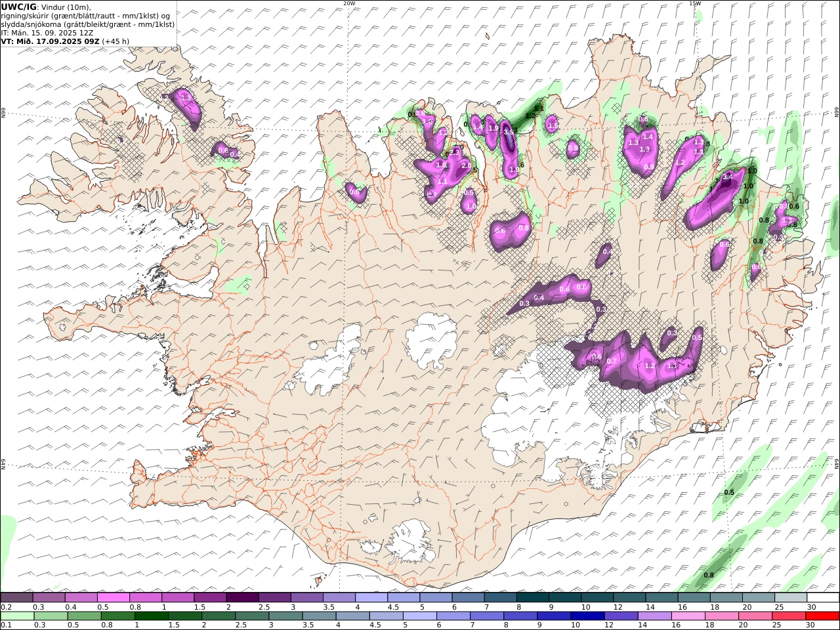Viewport: 840px width, 630px height.
Task: Click the 'Vindur (10m)' header label
Action: point(66,7)
